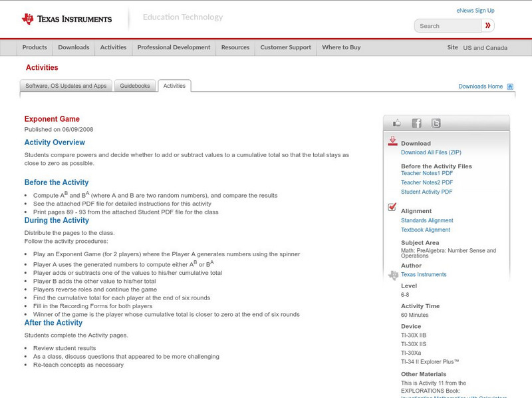532x398 pixels.
Task: Share the activity via Facebook icon
Action: pos(416,123)
